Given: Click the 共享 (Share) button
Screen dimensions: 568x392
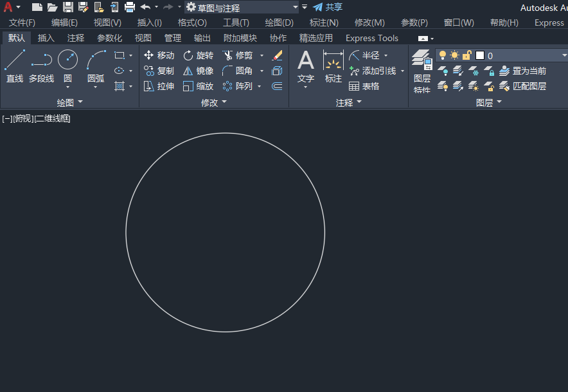Looking at the screenshot, I should point(328,7).
